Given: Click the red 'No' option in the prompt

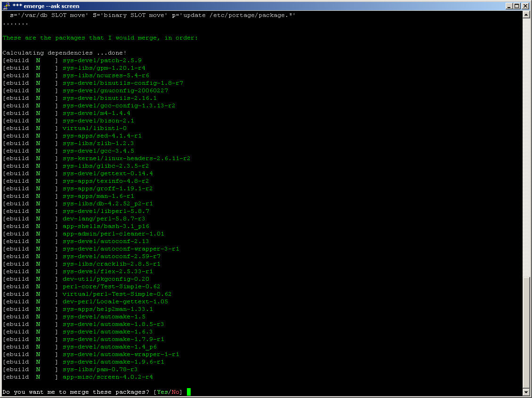Looking at the screenshot, I should tap(176, 392).
